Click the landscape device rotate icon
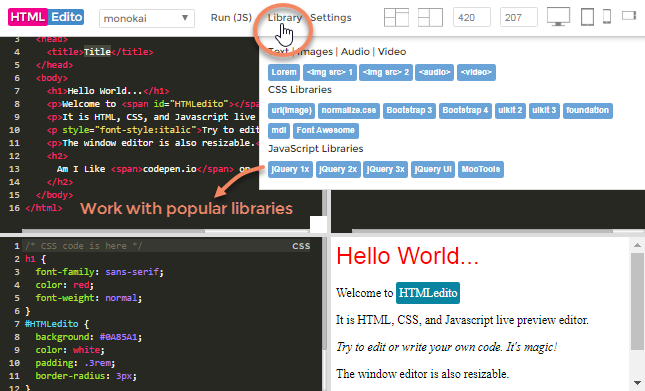Screen dimensions: 645x391 [x=629, y=16]
